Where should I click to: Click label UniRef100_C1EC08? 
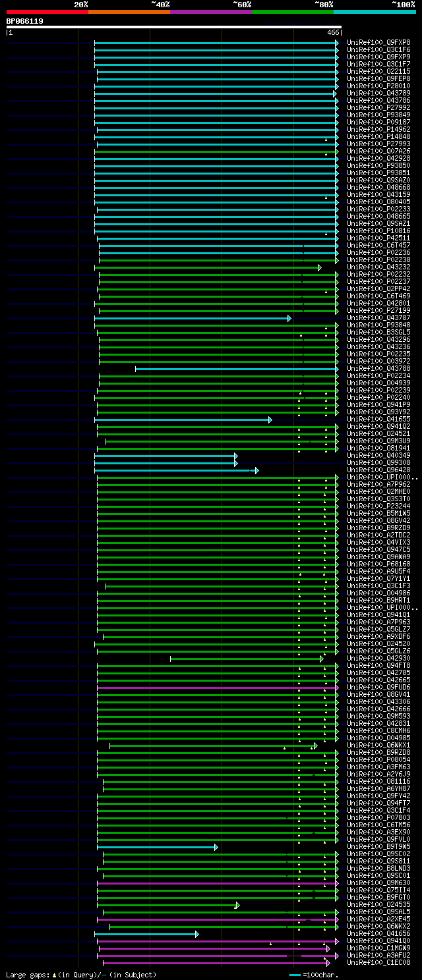click(x=378, y=963)
